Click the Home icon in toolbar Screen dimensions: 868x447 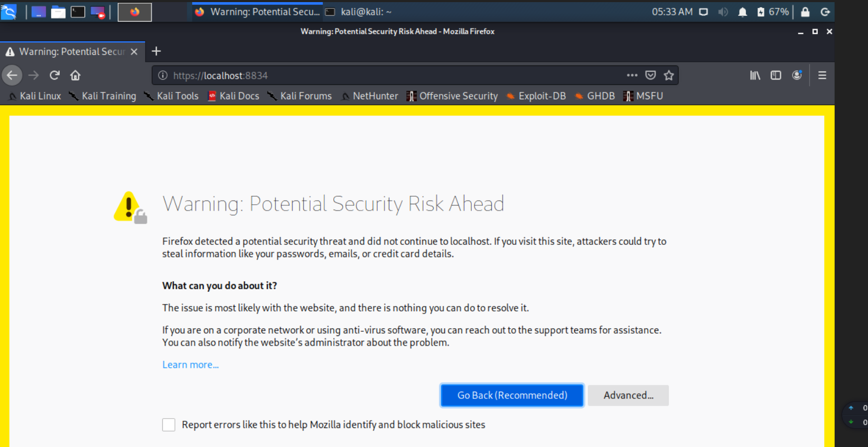coord(75,75)
